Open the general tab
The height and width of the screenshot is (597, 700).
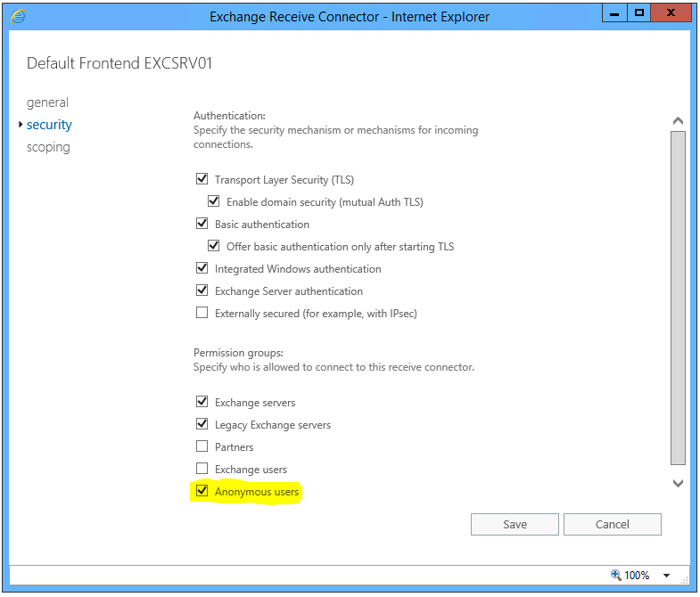[47, 102]
